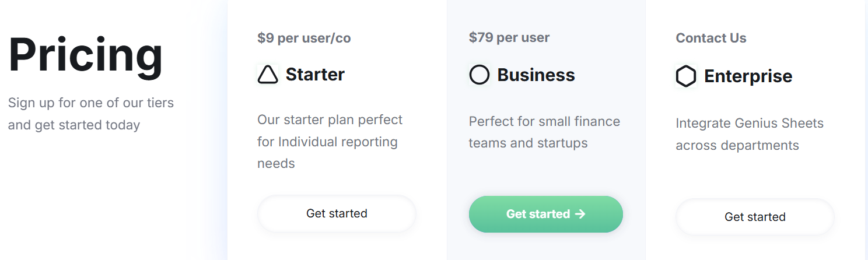Click the $9 per user/co price label

[304, 38]
